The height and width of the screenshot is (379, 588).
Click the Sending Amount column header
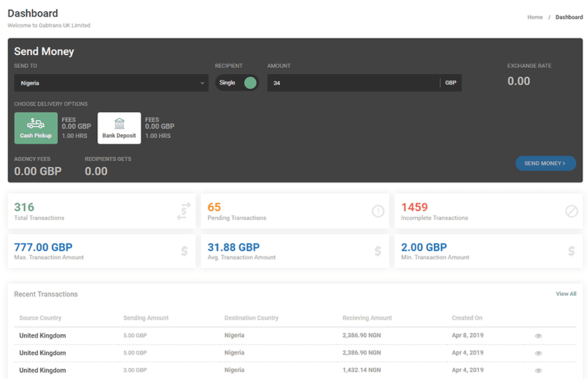click(x=146, y=318)
